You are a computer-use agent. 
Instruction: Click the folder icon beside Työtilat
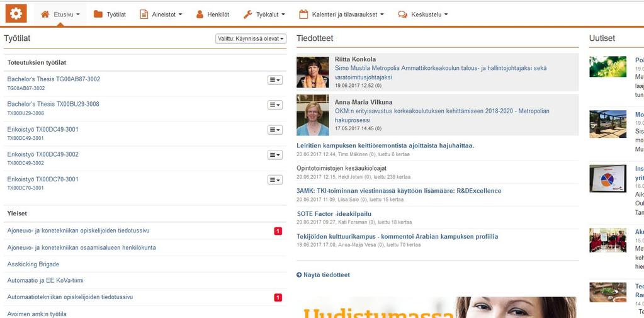pyautogui.click(x=98, y=14)
